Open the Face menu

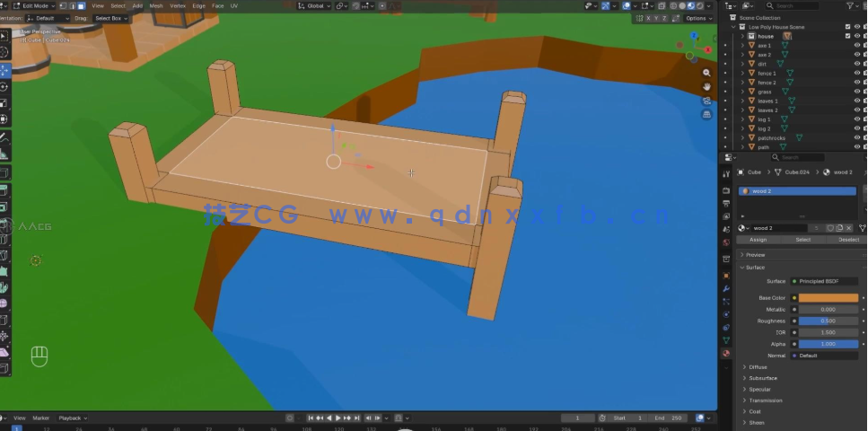coord(218,5)
